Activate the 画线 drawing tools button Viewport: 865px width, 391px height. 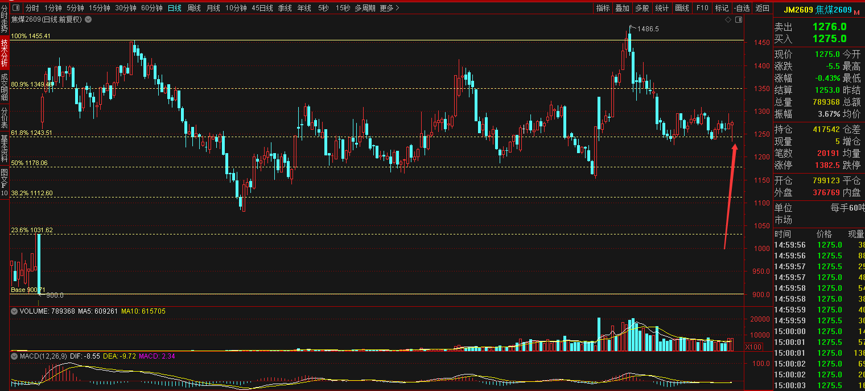[682, 8]
